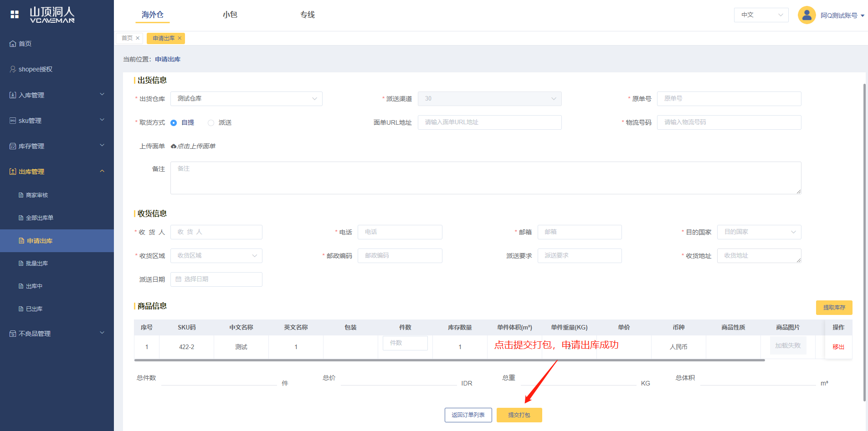Click the home icon in sidebar

click(13, 44)
